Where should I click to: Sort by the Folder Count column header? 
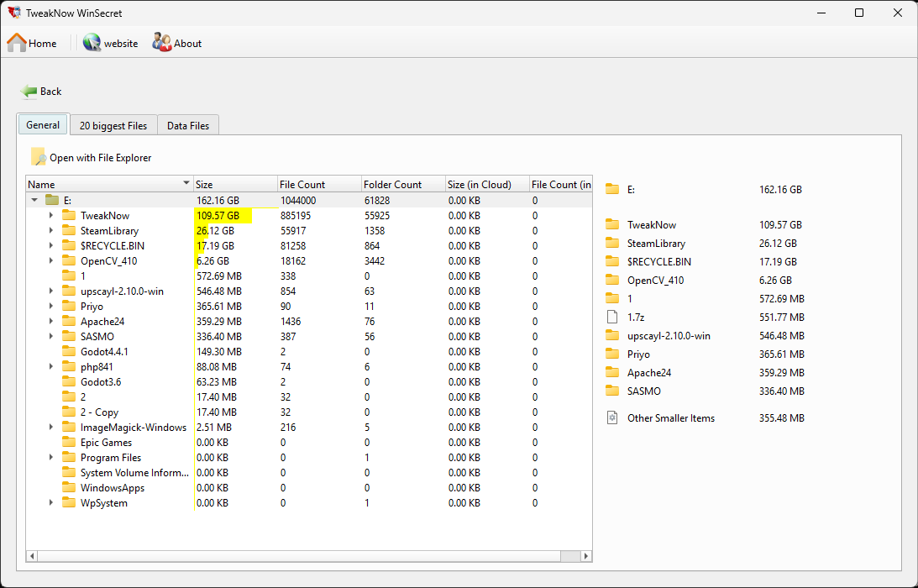403,184
